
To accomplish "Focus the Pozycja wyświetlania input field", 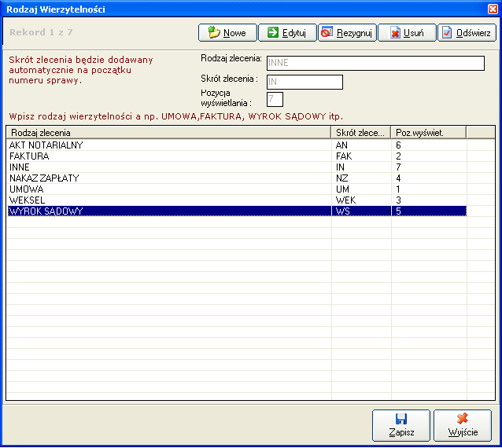I will click(x=275, y=99).
